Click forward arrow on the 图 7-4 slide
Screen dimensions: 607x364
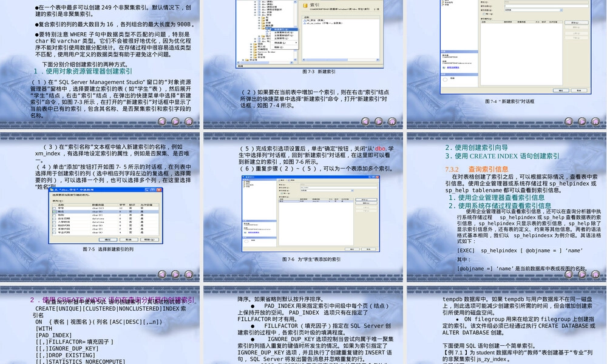click(582, 121)
